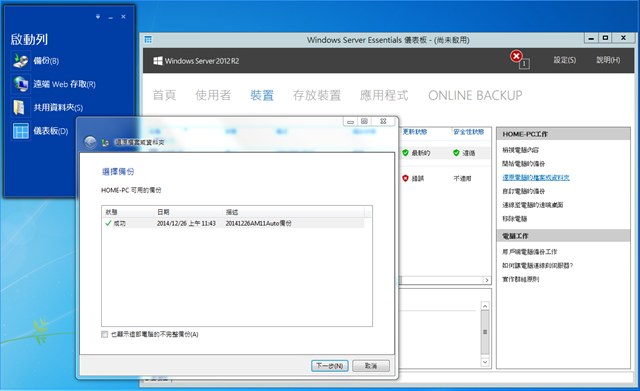Click the 檢視電腦內容 task link
This screenshot has width=640, height=391.
pos(520,150)
